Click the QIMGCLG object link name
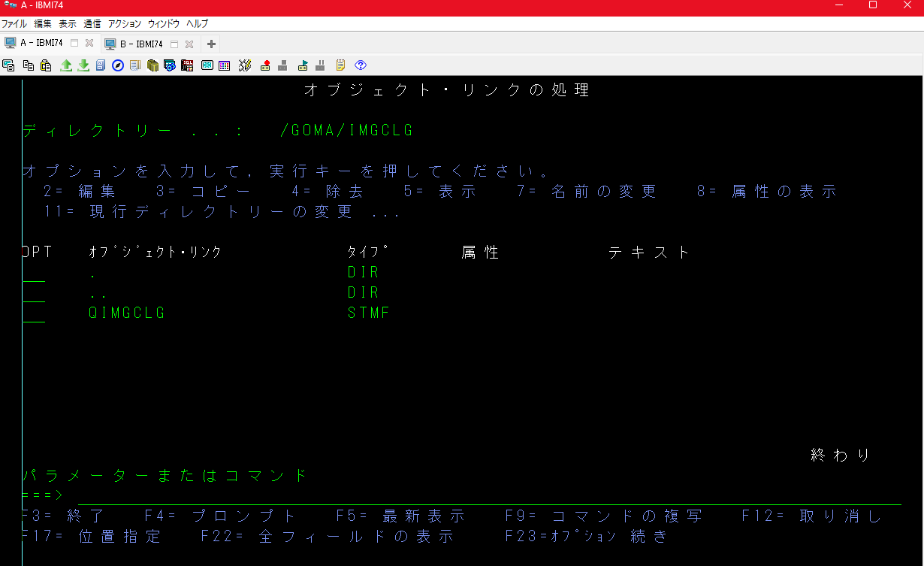This screenshot has height=566, width=924. (x=127, y=313)
